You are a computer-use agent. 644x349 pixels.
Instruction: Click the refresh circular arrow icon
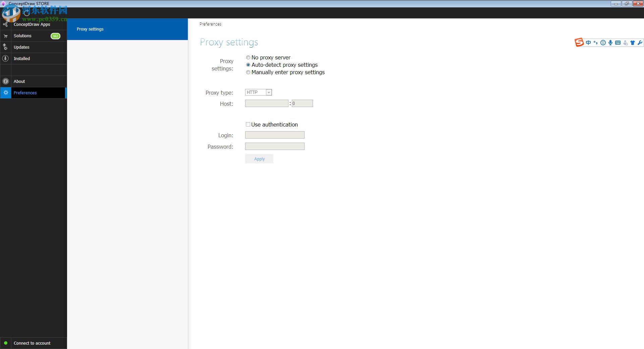coord(27,13)
